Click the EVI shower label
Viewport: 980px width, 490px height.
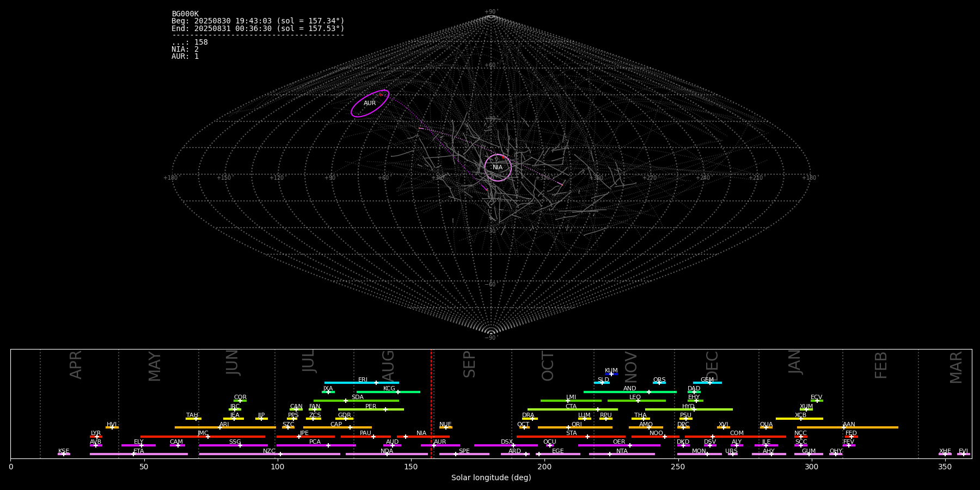(963, 451)
